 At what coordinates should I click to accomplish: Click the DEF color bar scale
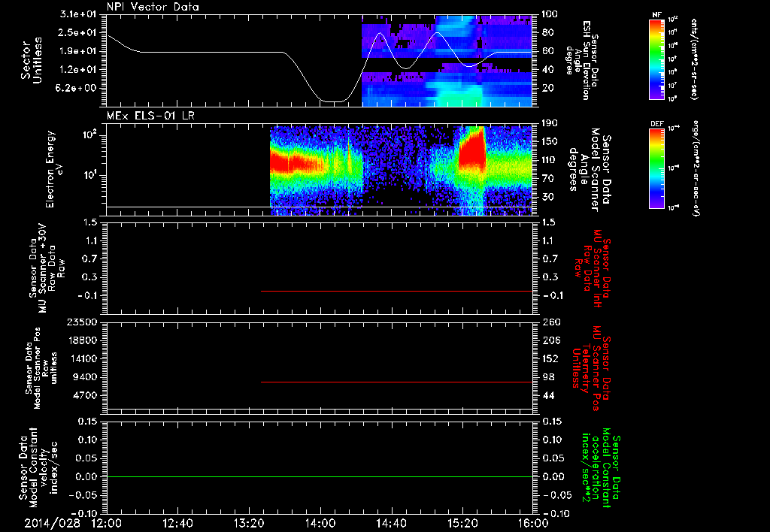[657, 168]
